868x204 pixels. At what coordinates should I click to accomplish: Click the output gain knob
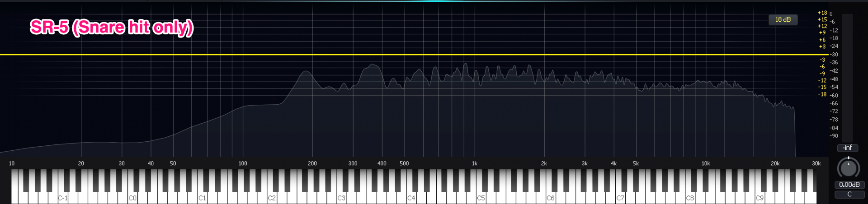[x=849, y=168]
